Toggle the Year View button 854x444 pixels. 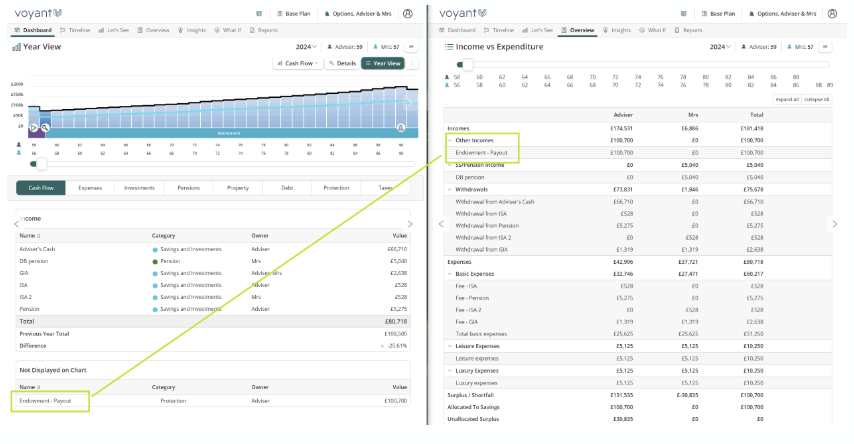(383, 63)
